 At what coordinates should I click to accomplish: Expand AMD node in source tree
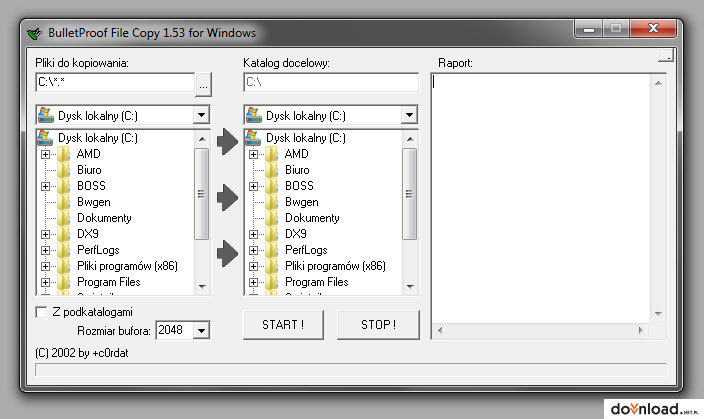coord(45,154)
